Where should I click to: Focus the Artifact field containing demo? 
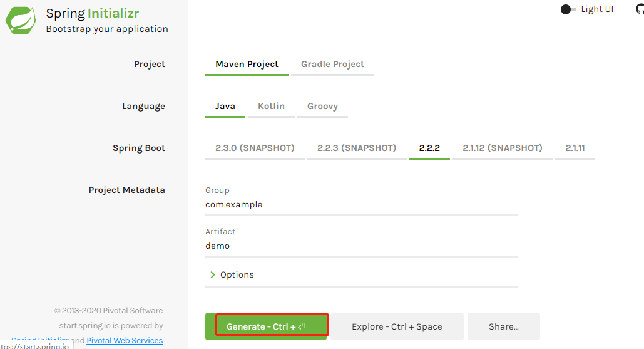(362, 246)
